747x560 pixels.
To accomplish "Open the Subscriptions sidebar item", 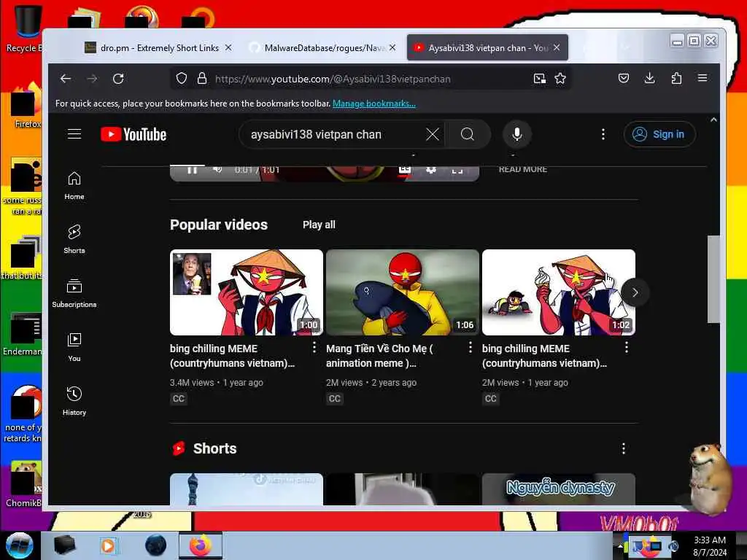I will tap(74, 293).
